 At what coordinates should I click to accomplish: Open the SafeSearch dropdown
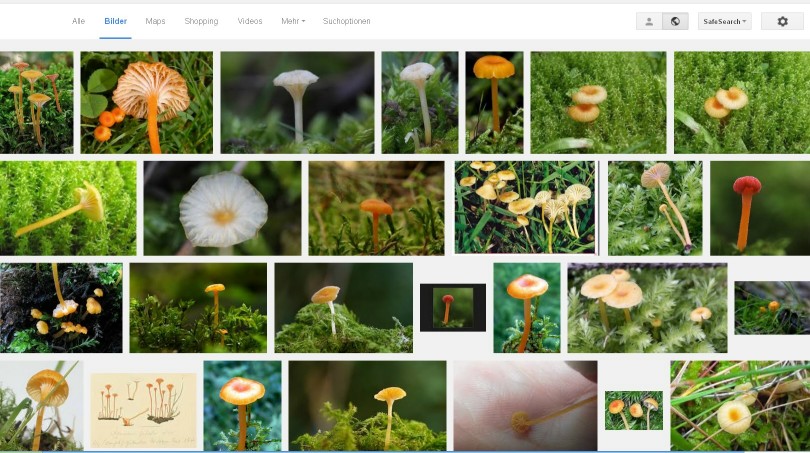tap(724, 21)
